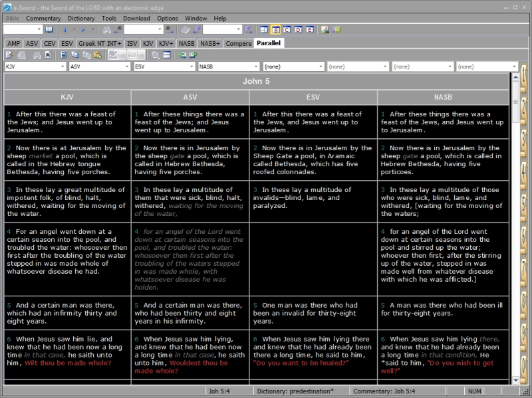The width and height of the screenshot is (532, 398).
Task: Click the ESV column header
Action: click(x=313, y=97)
